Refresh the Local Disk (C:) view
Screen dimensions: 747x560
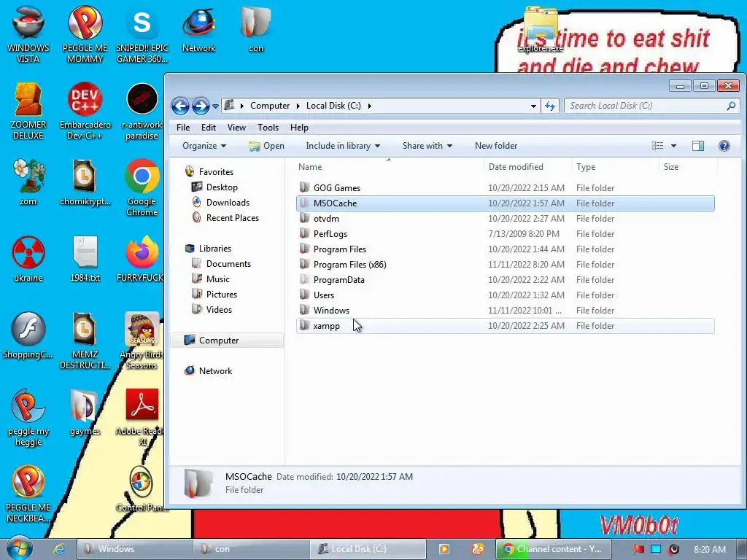550,106
